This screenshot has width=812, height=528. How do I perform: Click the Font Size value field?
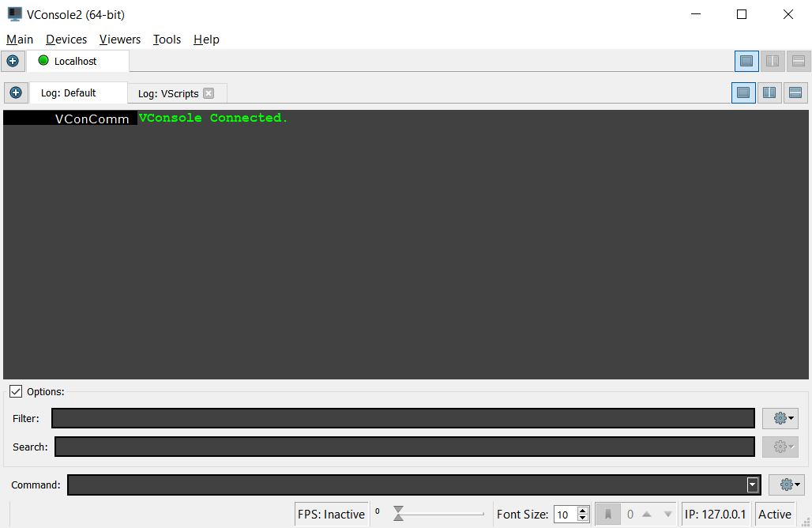[566, 515]
